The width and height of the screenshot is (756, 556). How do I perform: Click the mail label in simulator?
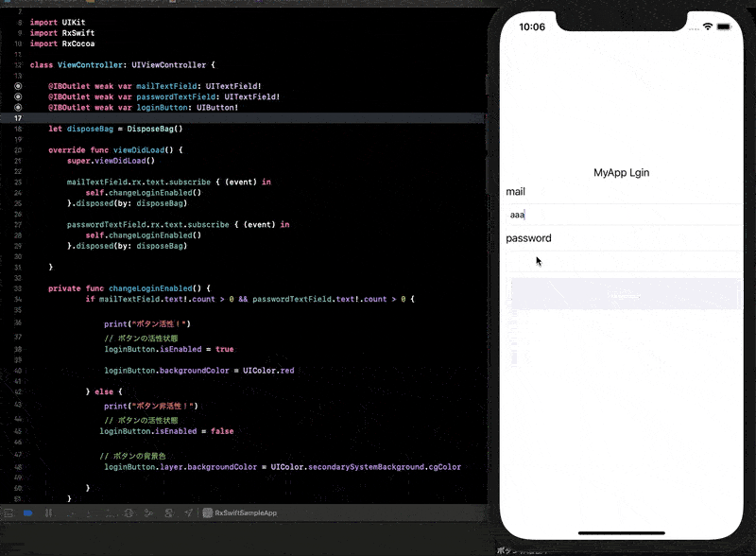point(515,192)
